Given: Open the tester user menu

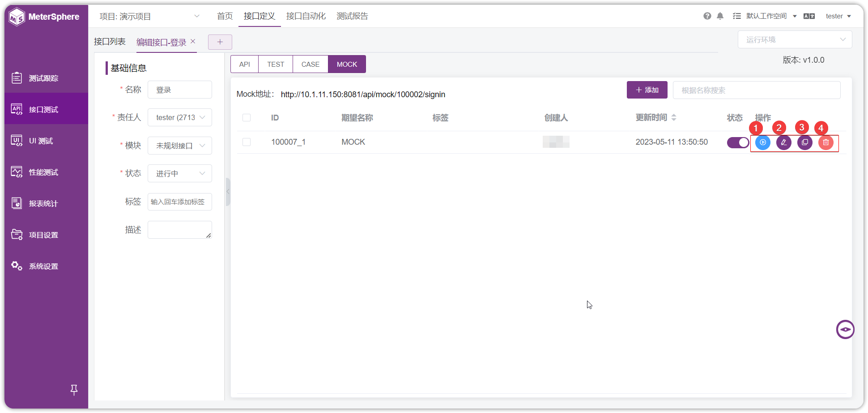Looking at the screenshot, I should pos(838,16).
